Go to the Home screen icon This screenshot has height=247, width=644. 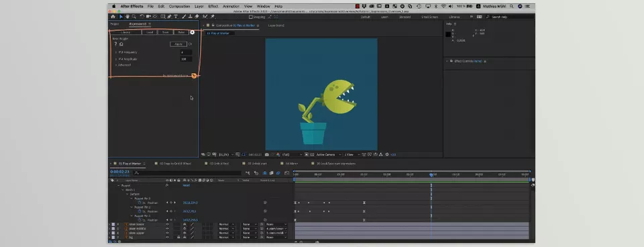pos(113,16)
